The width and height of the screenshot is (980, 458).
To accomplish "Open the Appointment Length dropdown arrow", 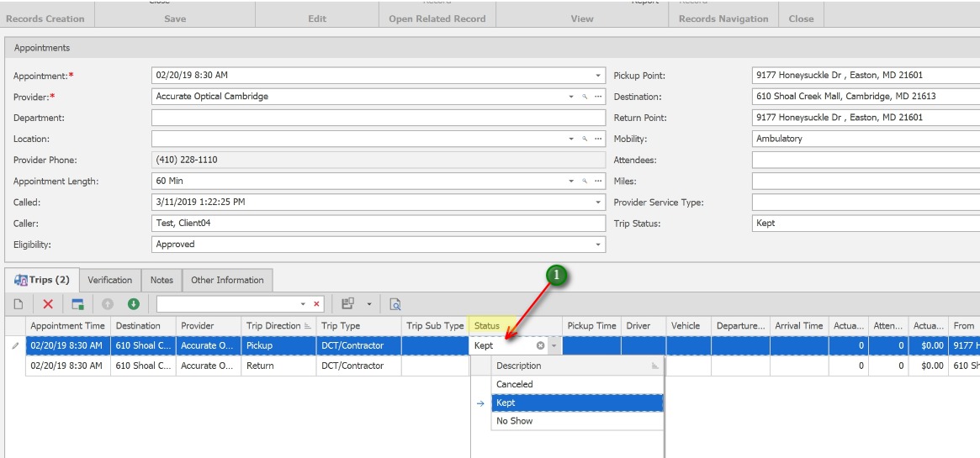I will click(570, 181).
